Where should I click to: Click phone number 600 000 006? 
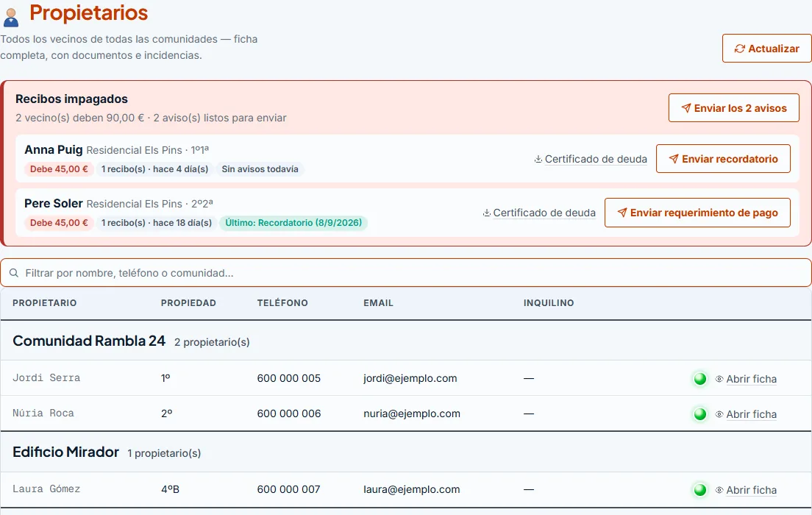289,414
